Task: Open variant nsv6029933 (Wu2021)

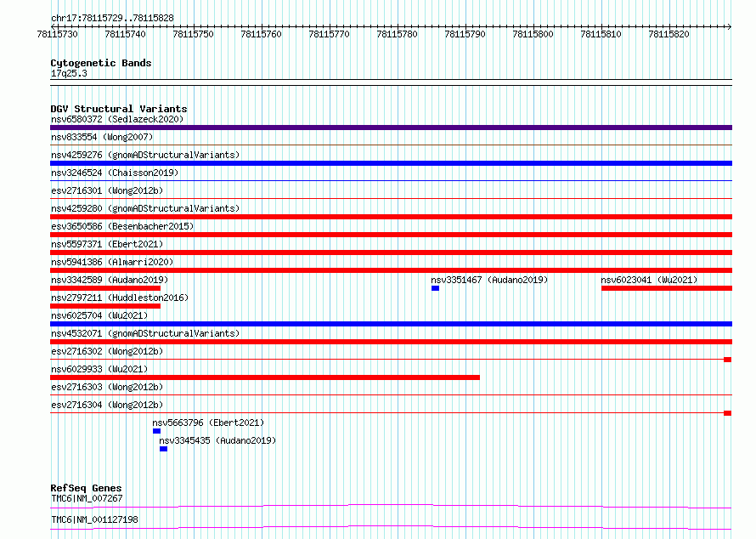Action: pos(99,369)
